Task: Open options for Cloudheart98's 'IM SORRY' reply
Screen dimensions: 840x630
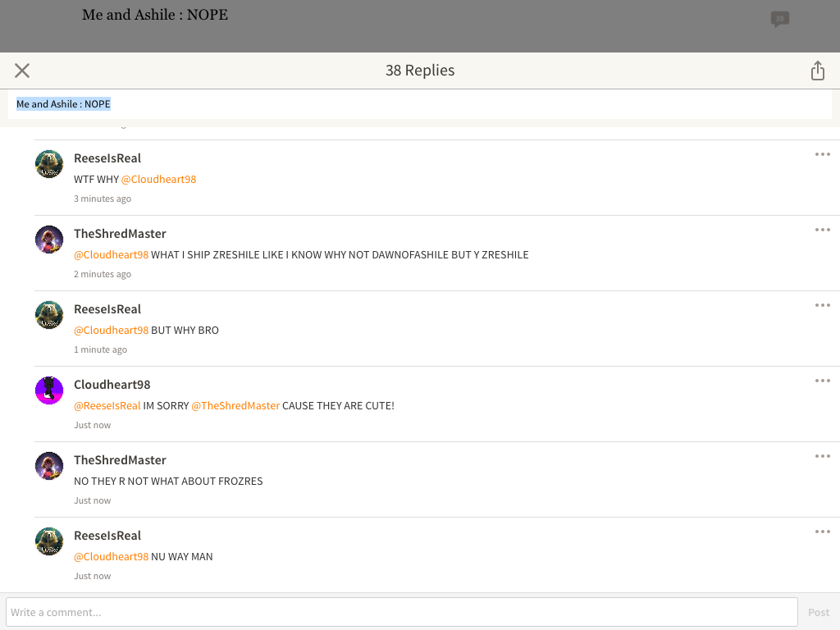Action: pyautogui.click(x=822, y=381)
